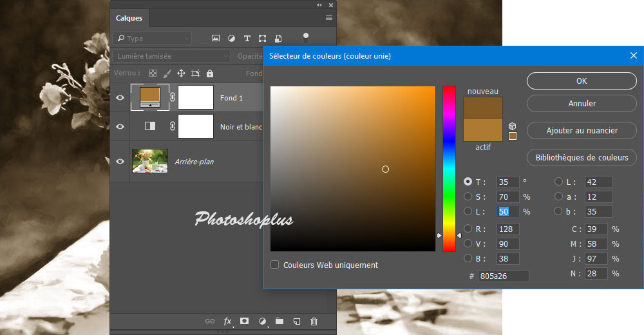
Task: Click the vertical rainbow hue slider
Action: [x=449, y=167]
